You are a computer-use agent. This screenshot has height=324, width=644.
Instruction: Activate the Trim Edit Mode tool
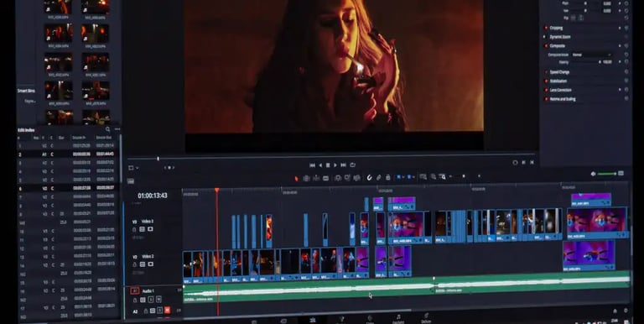click(306, 178)
